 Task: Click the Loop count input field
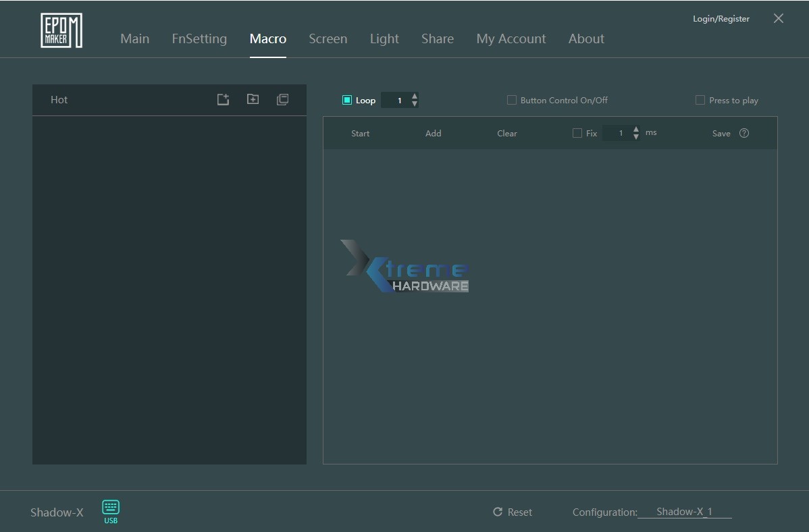(396, 101)
